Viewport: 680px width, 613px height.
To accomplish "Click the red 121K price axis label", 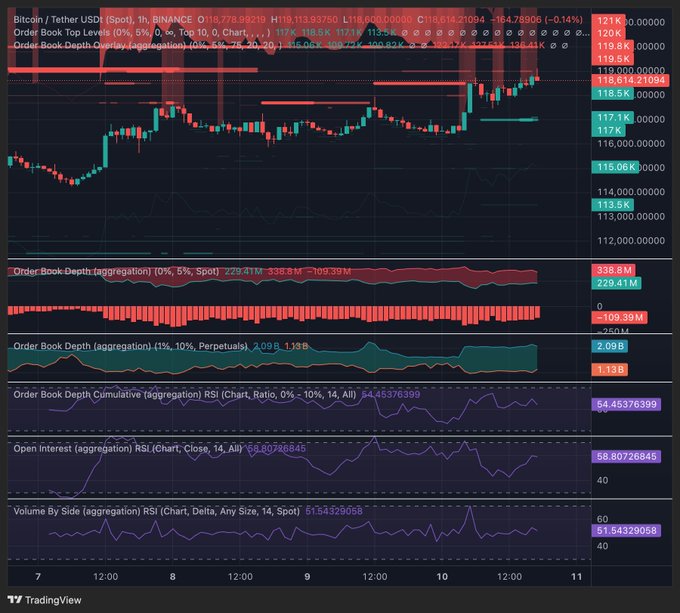I will pos(608,20).
